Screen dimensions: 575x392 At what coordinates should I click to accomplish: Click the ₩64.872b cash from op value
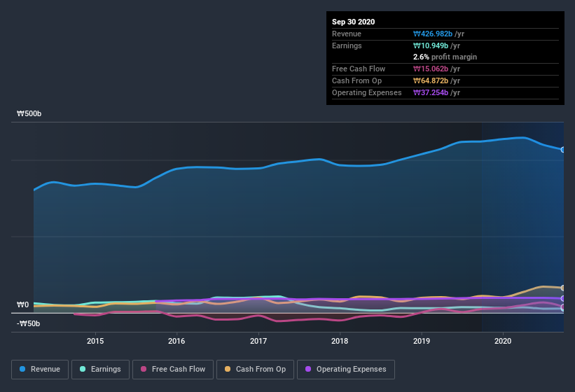point(431,80)
